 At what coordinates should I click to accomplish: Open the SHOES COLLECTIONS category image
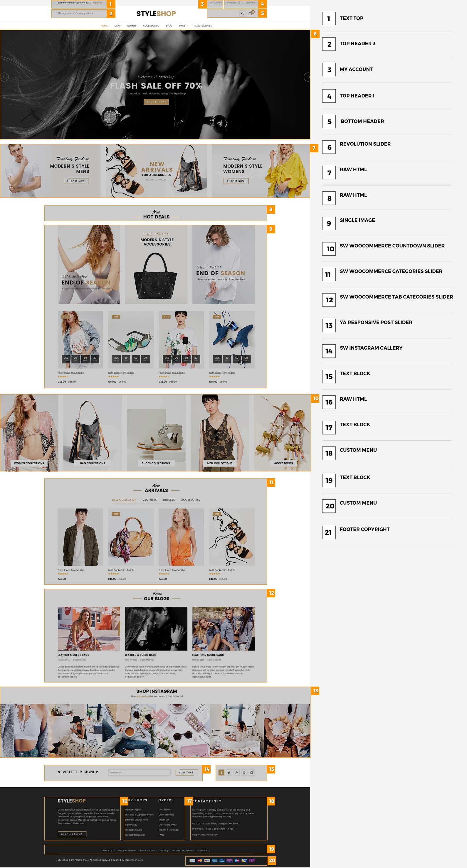tap(156, 433)
